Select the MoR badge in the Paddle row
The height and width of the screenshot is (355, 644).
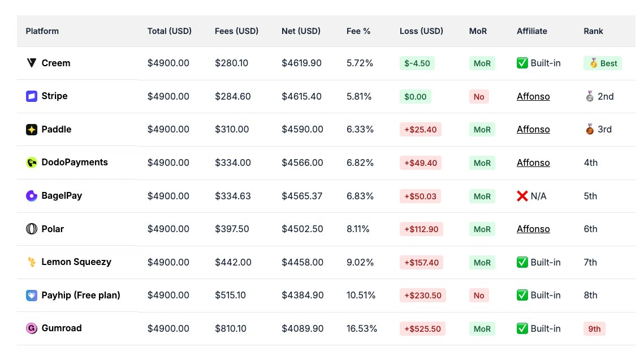482,129
